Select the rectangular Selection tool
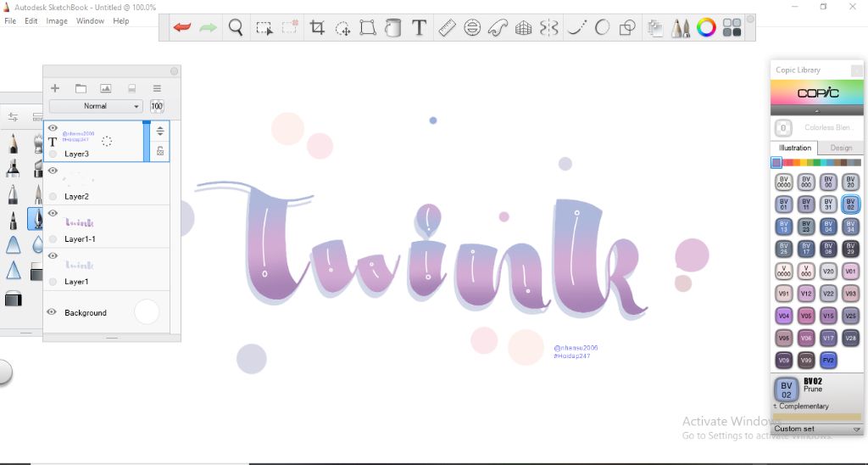 coord(264,28)
